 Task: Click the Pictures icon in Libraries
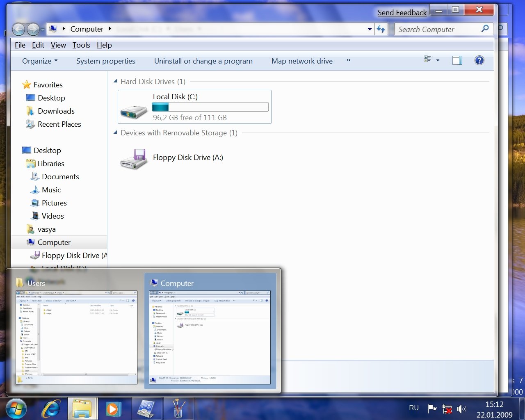[35, 203]
